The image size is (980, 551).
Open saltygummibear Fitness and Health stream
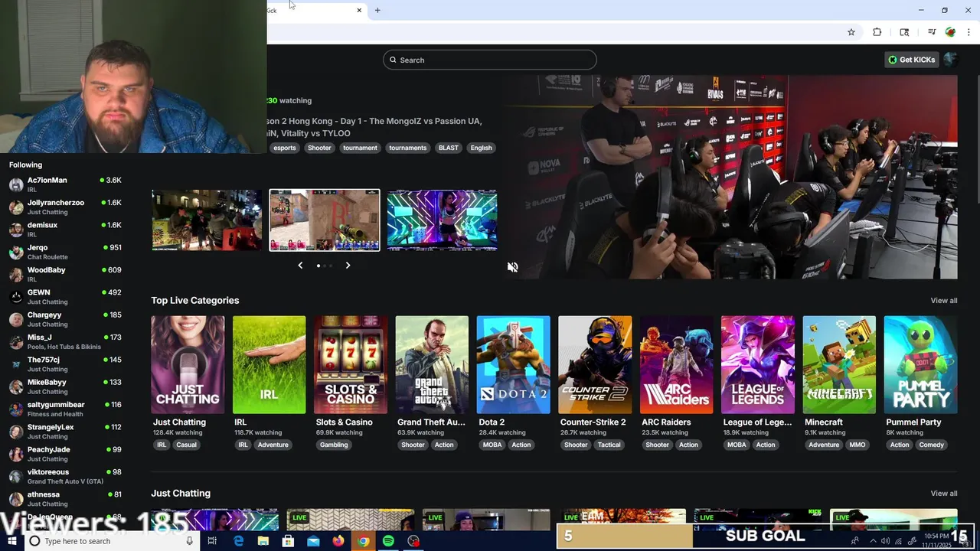(x=65, y=409)
